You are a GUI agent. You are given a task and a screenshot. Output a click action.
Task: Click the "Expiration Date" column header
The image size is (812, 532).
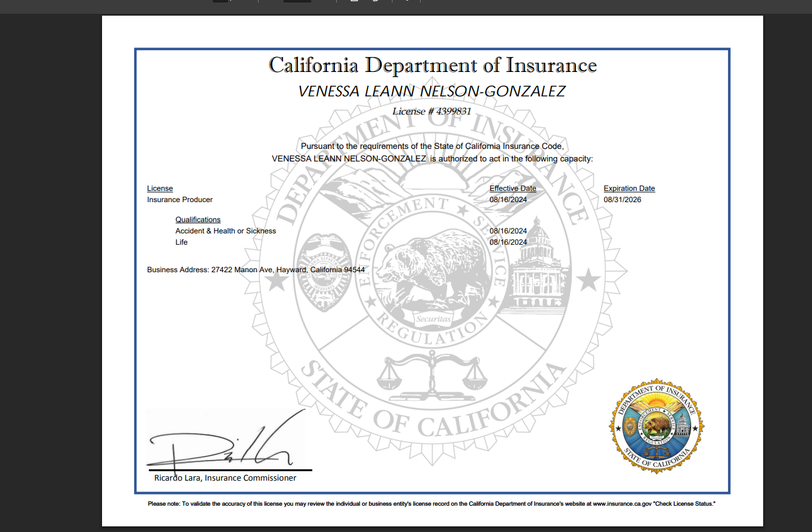[629, 188]
